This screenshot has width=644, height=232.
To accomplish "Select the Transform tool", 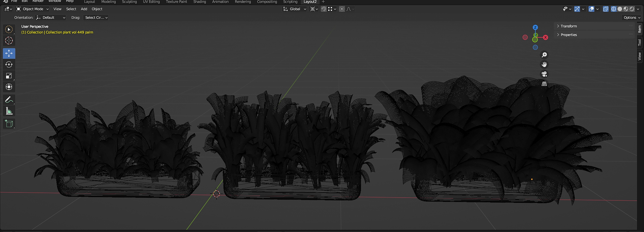I will pos(9,87).
